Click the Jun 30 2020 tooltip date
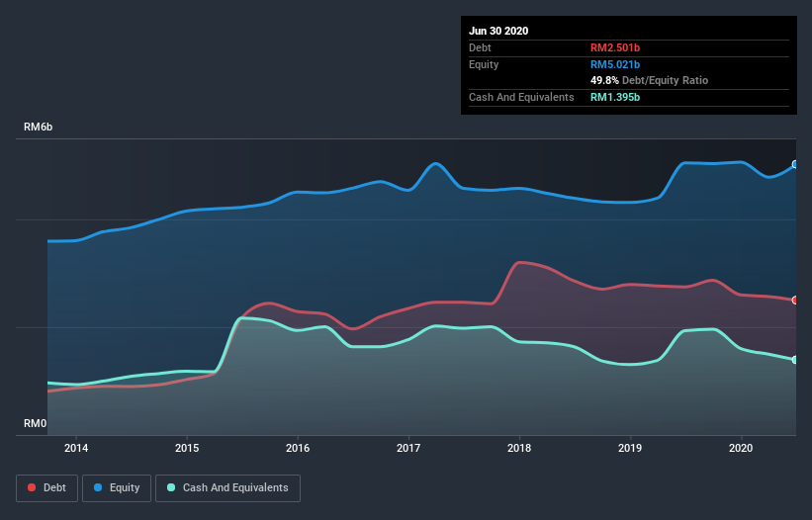The height and width of the screenshot is (520, 812). coord(498,31)
